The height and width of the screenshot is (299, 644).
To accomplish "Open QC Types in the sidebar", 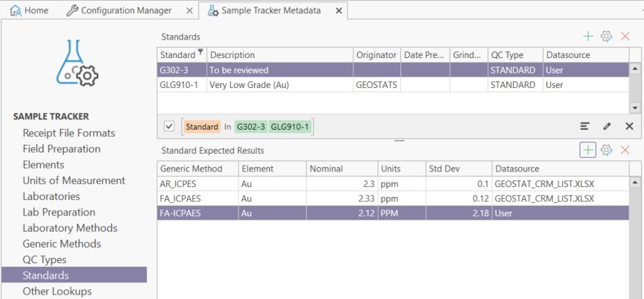I will pyautogui.click(x=45, y=259).
